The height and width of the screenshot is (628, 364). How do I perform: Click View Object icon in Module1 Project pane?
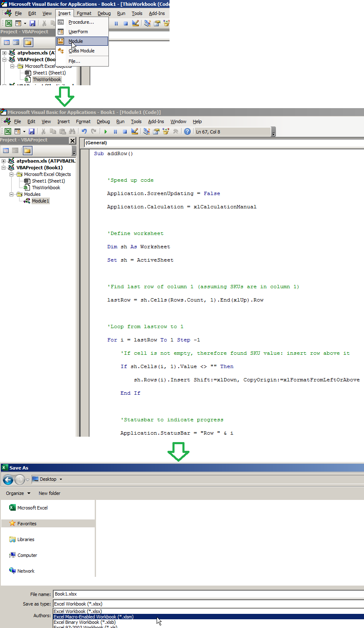click(x=15, y=151)
